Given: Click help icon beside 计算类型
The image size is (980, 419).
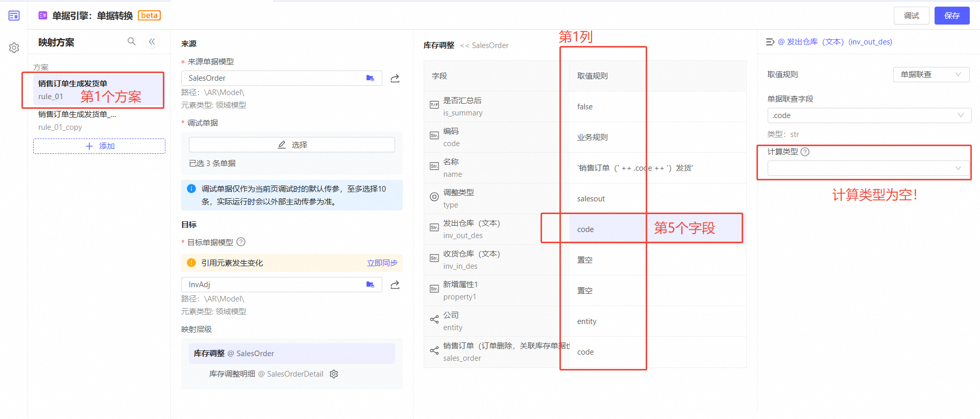Looking at the screenshot, I should click(x=805, y=152).
